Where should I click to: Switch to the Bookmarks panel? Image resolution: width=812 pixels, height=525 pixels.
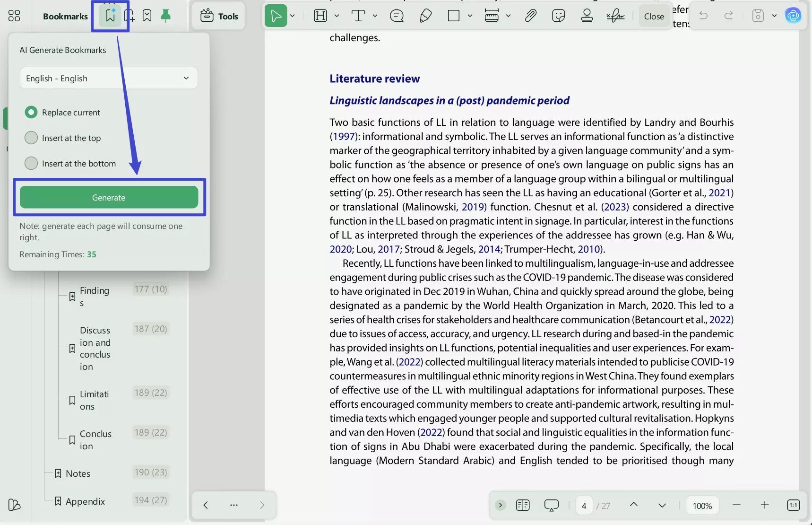point(65,16)
